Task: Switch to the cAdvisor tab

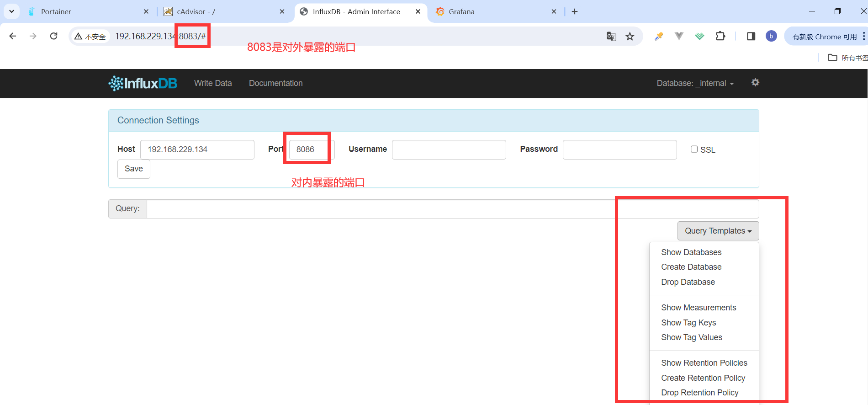Action: pyautogui.click(x=224, y=11)
